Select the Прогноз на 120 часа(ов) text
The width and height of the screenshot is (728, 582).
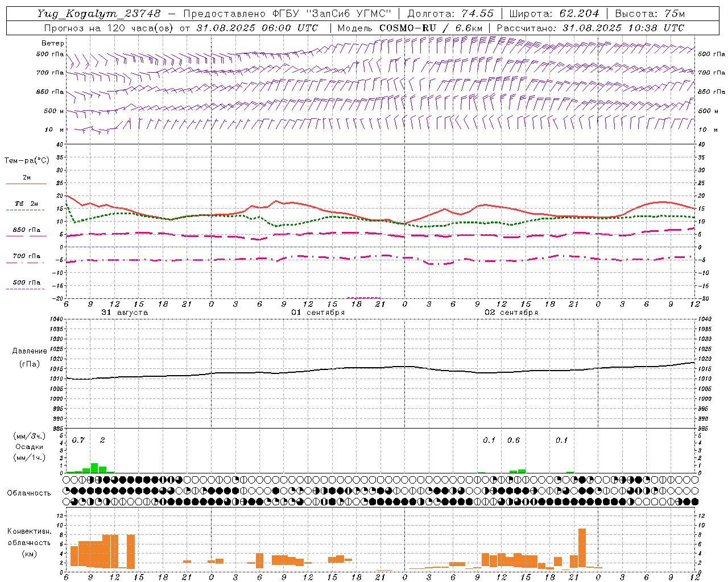[108, 28]
